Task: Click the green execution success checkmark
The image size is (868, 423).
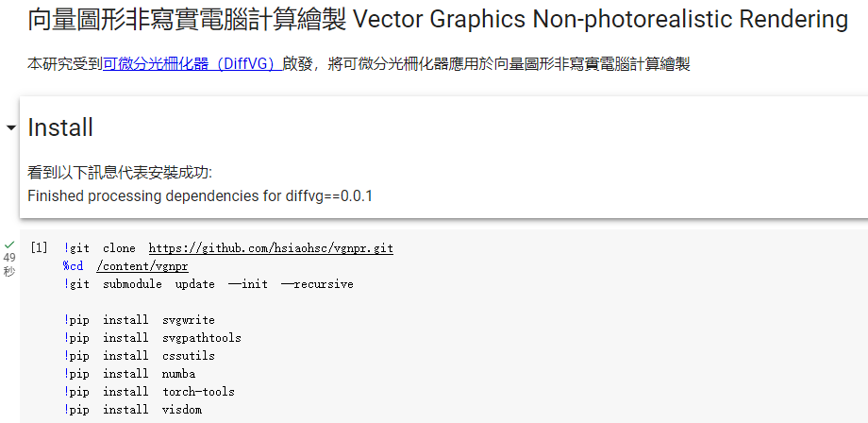Action: click(8, 245)
